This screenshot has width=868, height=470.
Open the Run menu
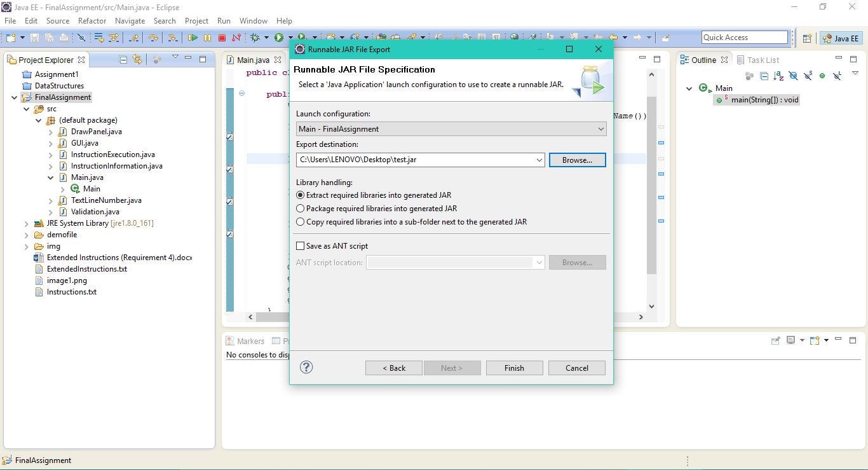point(223,20)
